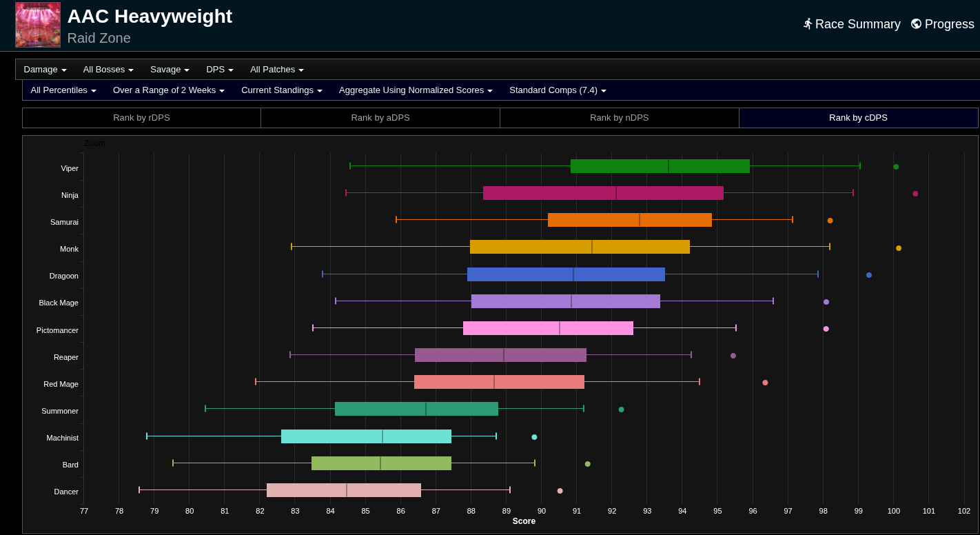Switch to Rank by aDPS tab
The image size is (980, 535).
(380, 118)
